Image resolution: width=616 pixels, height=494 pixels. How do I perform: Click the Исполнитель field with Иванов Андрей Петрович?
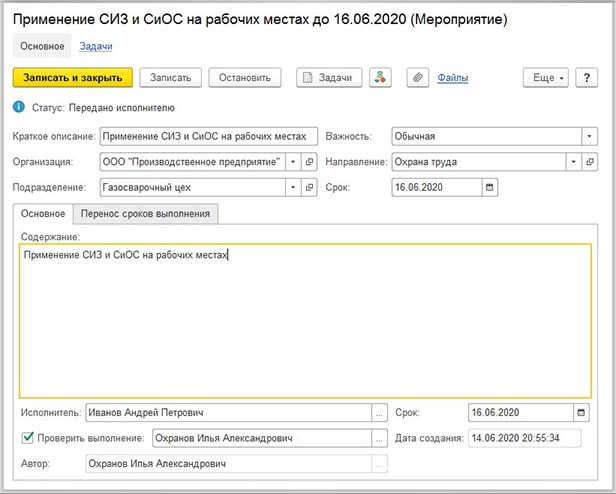click(x=229, y=413)
